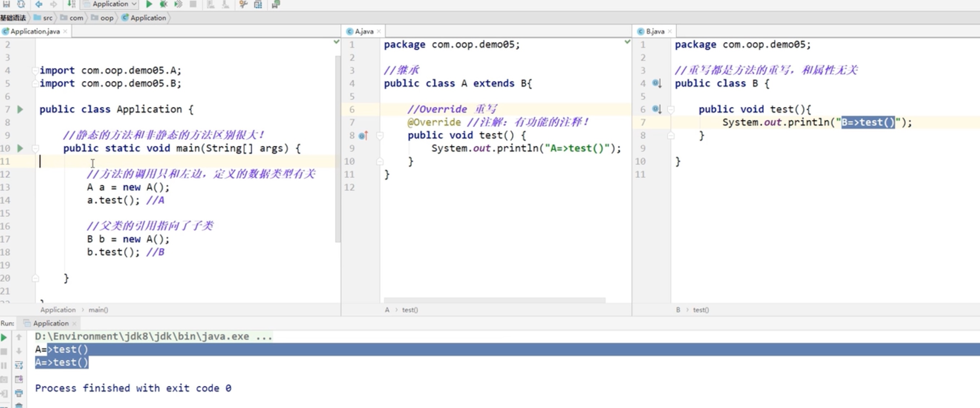This screenshot has height=408, width=980.
Task: Collapse the main method fold marker at line 10
Action: pos(35,148)
